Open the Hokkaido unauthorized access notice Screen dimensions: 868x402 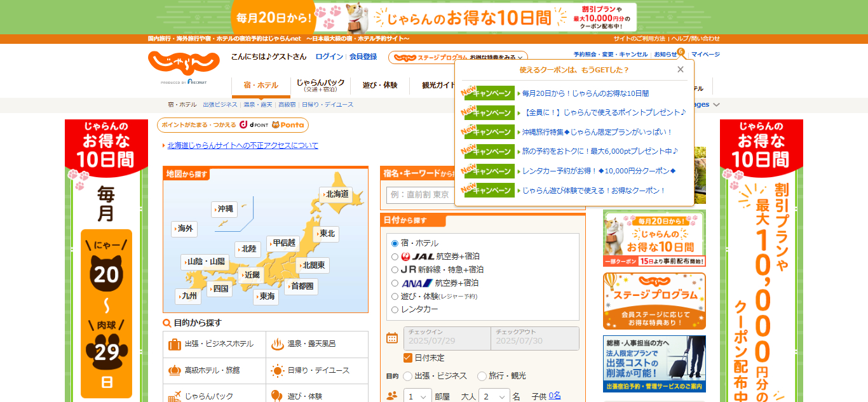[243, 145]
